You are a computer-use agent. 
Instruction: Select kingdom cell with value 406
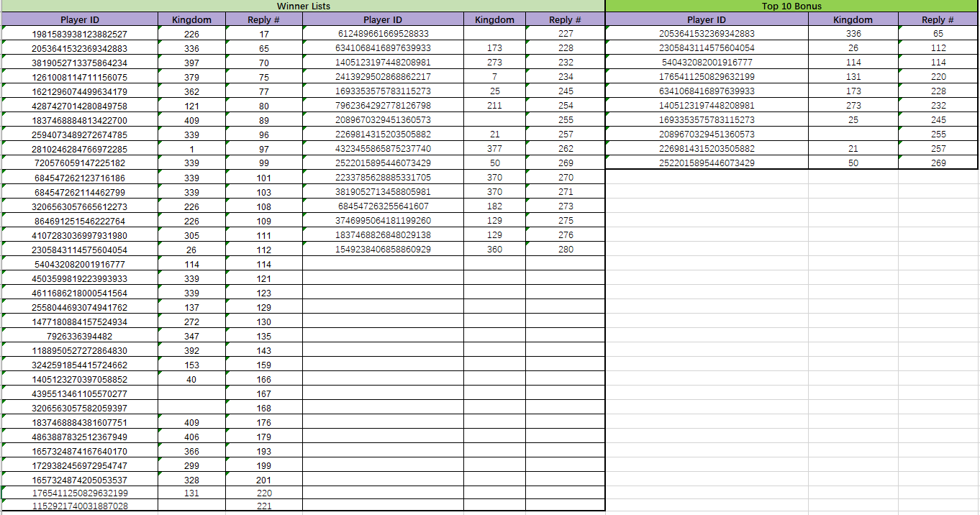pyautogui.click(x=191, y=437)
